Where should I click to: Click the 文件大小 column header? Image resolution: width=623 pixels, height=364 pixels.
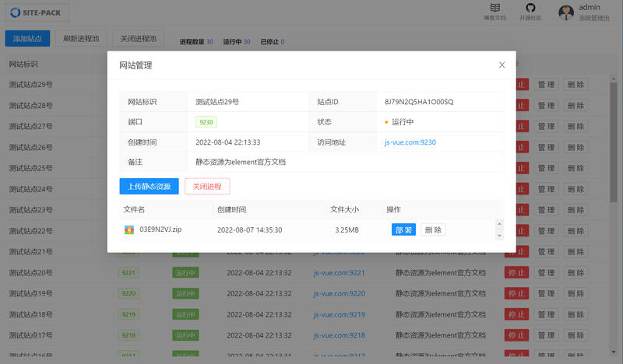point(344,209)
